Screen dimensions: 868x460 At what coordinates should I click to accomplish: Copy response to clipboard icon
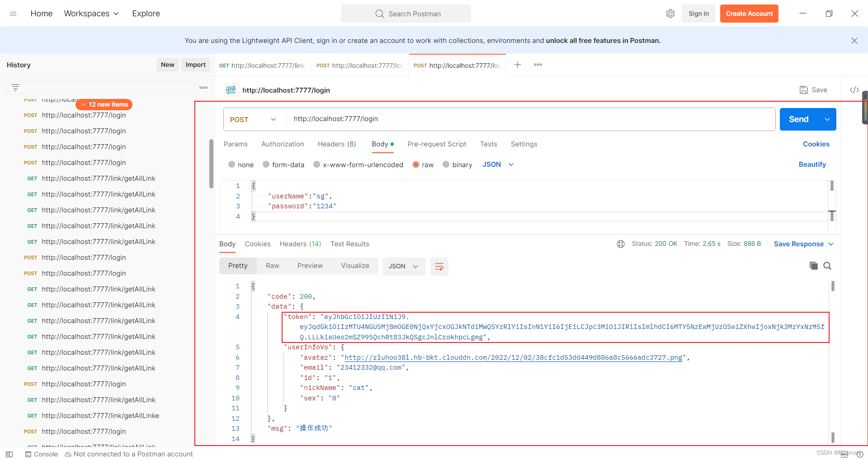[x=813, y=266]
